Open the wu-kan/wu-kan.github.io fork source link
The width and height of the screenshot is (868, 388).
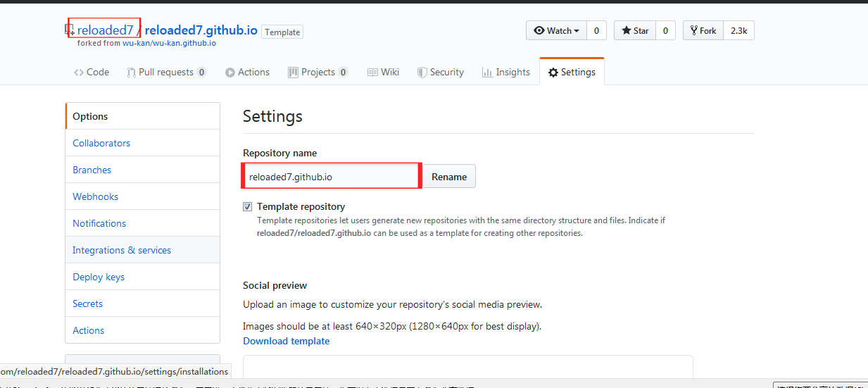[169, 43]
